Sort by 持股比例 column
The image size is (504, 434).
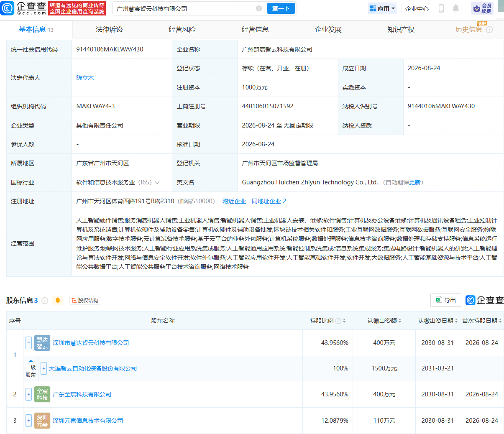pos(344,321)
